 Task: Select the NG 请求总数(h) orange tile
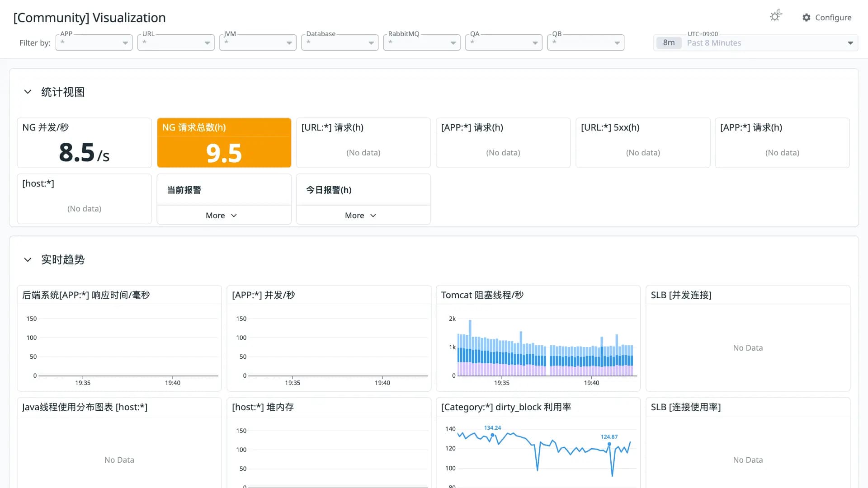pos(224,143)
